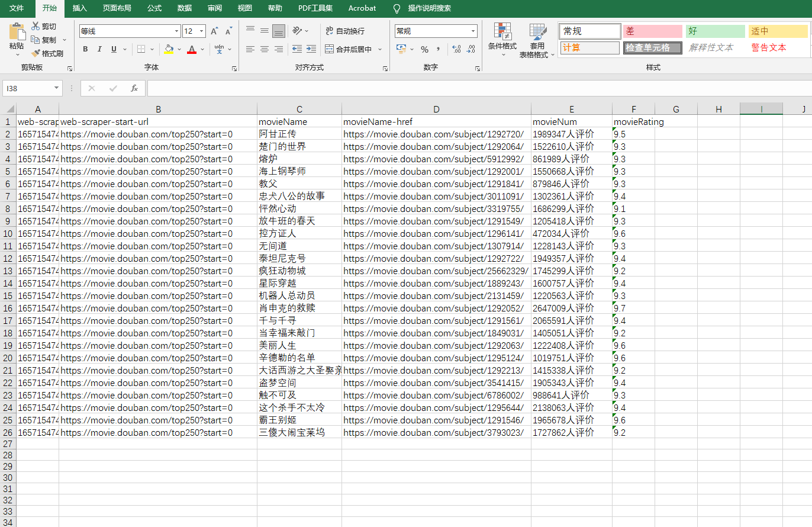Image resolution: width=812 pixels, height=527 pixels.
Task: Click the text orientation icon
Action: (298, 30)
